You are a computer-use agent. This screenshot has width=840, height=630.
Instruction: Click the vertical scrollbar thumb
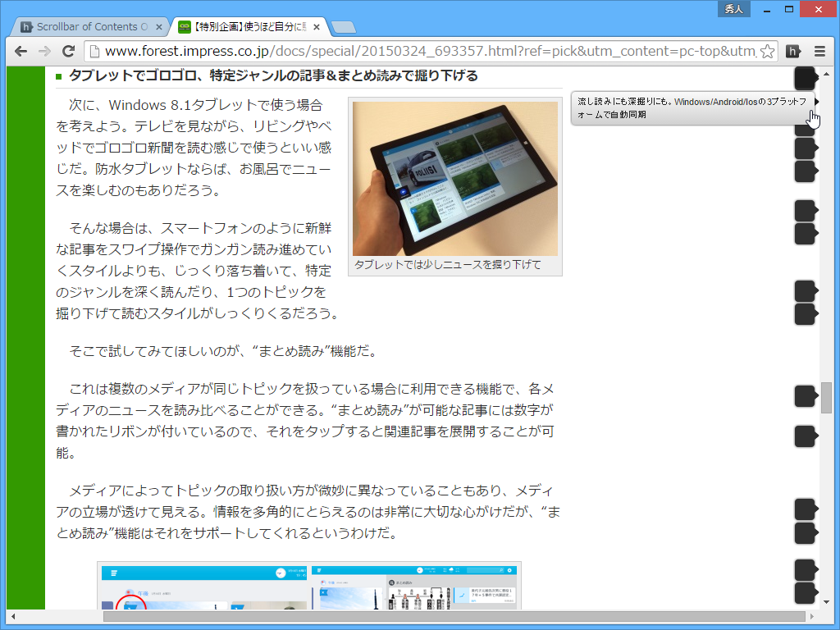point(826,398)
